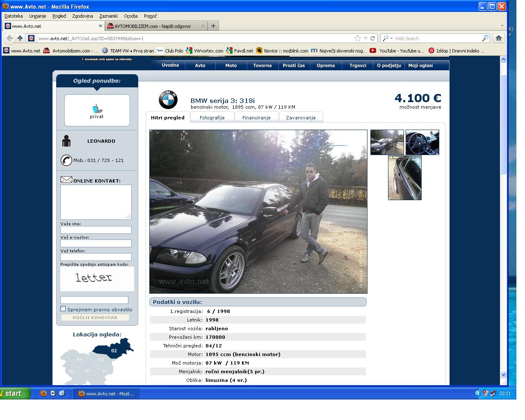
Task: Click the antispam code input field
Action: coord(94,300)
